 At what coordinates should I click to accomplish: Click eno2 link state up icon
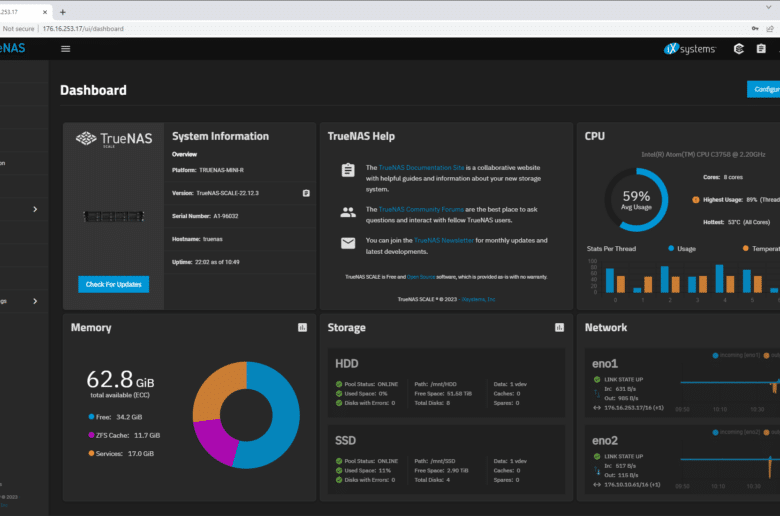(x=597, y=456)
